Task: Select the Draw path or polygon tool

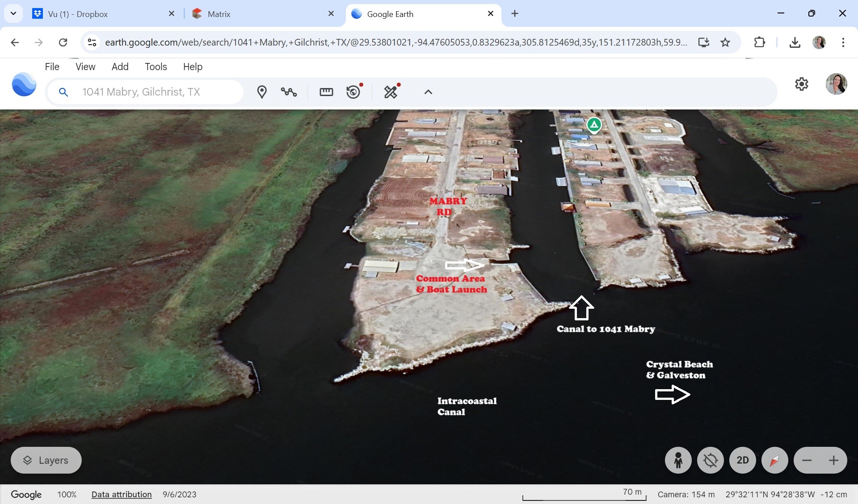Action: 289,92
